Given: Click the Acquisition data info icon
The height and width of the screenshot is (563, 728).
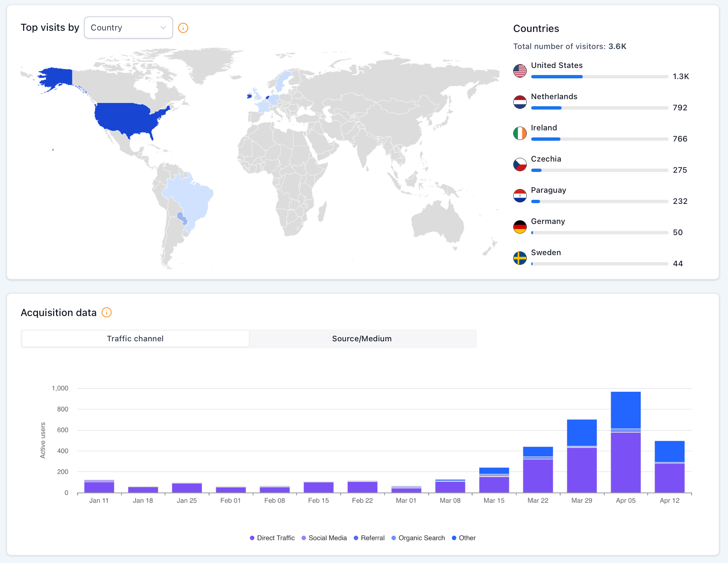Looking at the screenshot, I should (x=107, y=313).
